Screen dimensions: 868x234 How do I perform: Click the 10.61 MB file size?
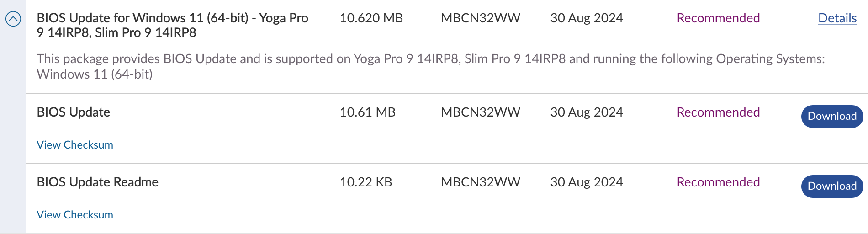click(x=367, y=112)
